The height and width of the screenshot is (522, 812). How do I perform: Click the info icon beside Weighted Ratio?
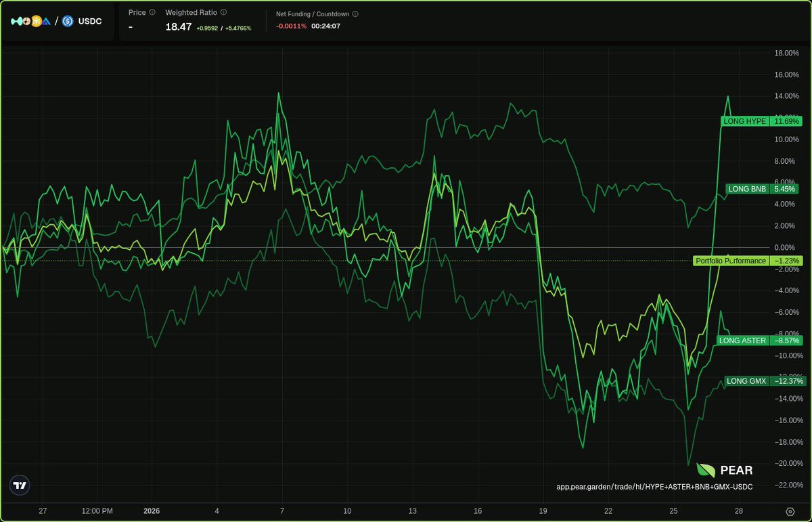coord(224,12)
